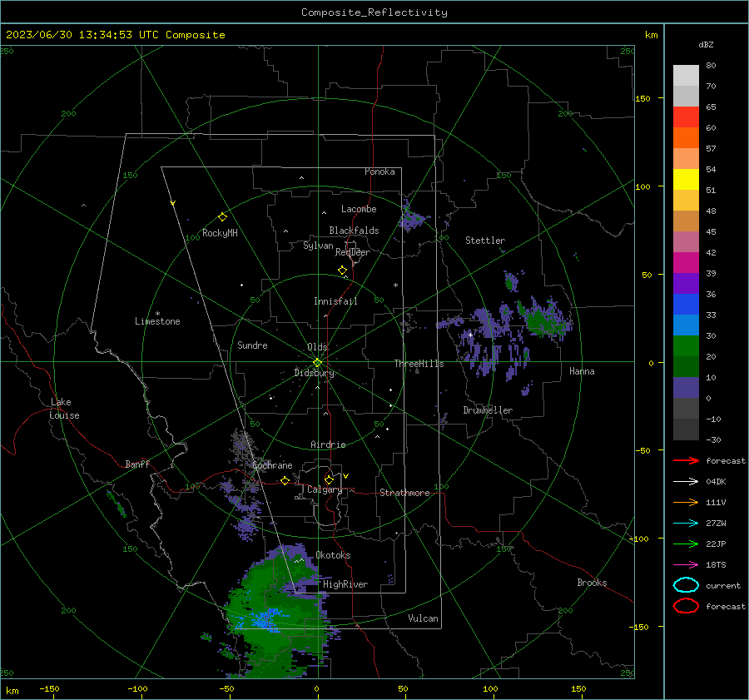Click the magenta 18TS arrow legend icon
749x700 pixels.
click(686, 565)
